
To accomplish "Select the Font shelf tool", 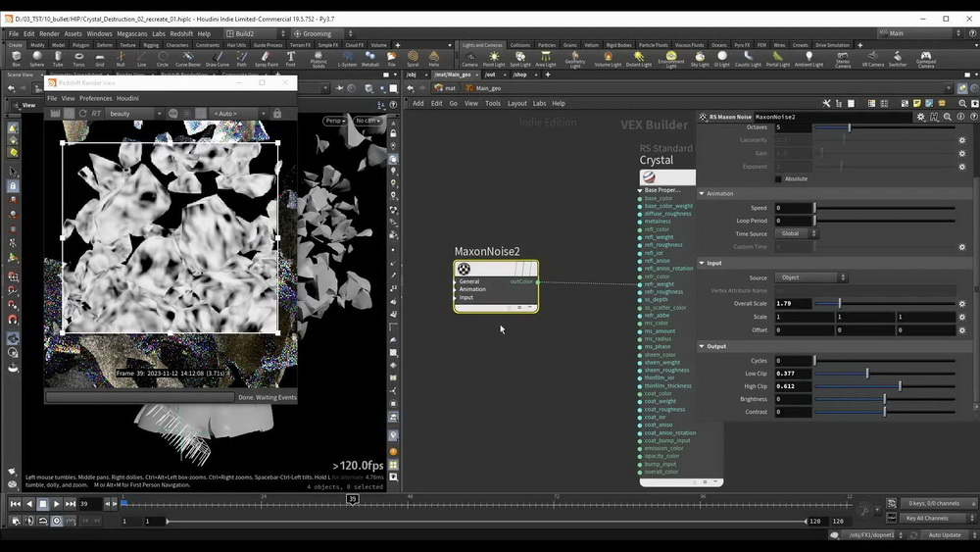I will pyautogui.click(x=291, y=59).
